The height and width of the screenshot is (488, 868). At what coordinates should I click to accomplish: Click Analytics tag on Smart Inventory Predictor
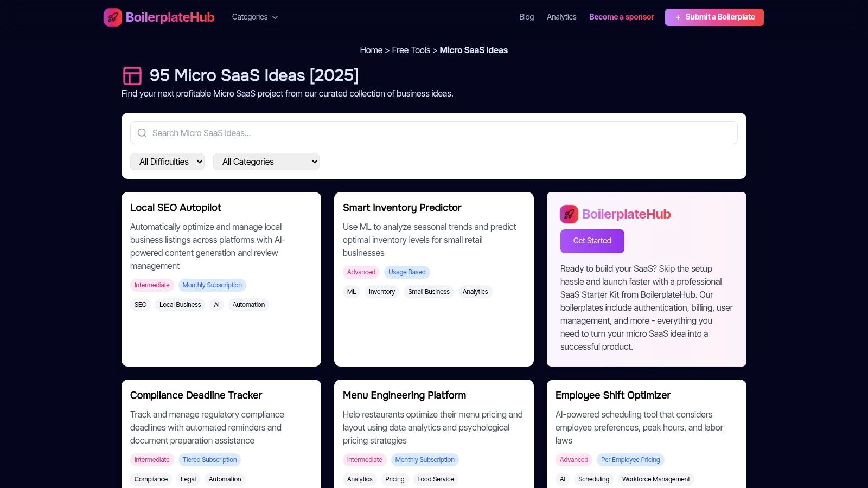pyautogui.click(x=475, y=292)
